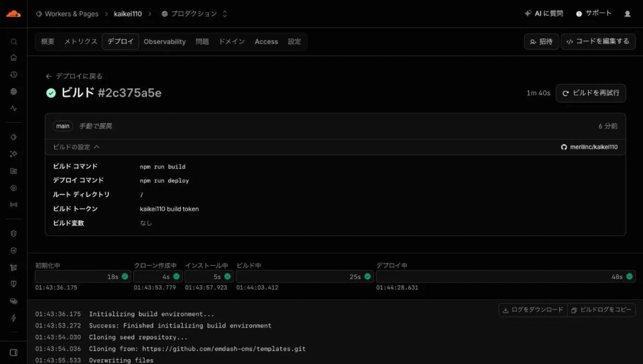The height and width of the screenshot is (364, 643).
Task: Click the green check on 初期化中 step
Action: tap(125, 277)
